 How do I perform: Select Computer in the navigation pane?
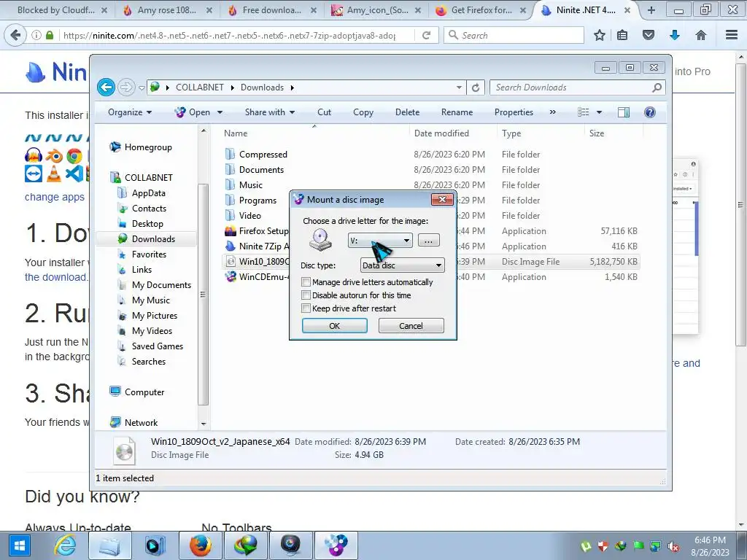(x=144, y=392)
